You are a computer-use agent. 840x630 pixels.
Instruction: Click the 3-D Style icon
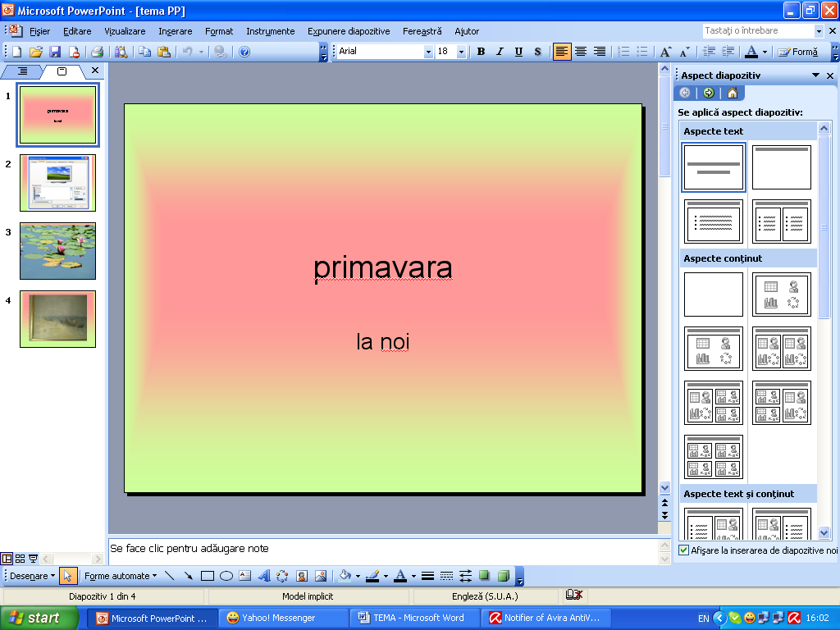[x=504, y=576]
